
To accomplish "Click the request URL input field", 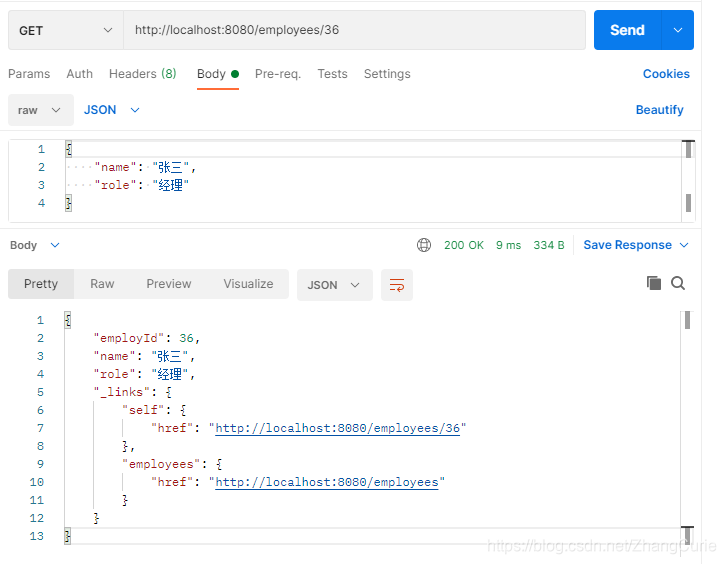I will click(x=354, y=30).
